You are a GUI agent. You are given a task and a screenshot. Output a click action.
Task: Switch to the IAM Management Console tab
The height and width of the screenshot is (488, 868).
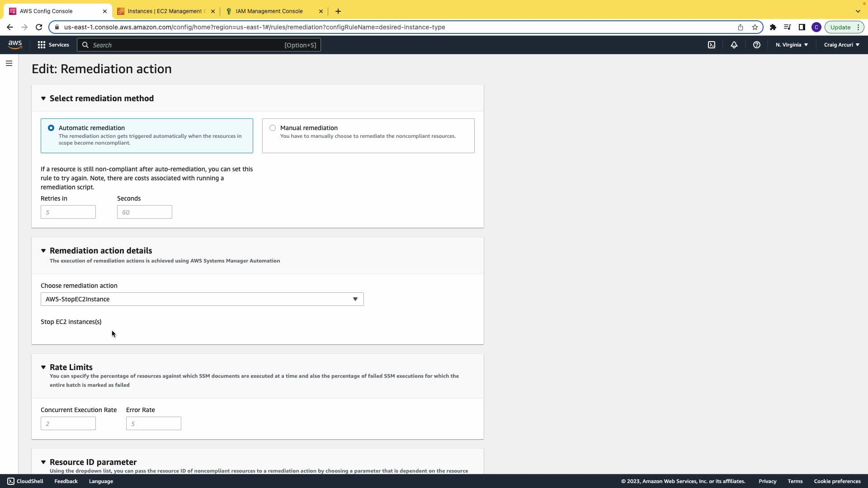click(269, 11)
